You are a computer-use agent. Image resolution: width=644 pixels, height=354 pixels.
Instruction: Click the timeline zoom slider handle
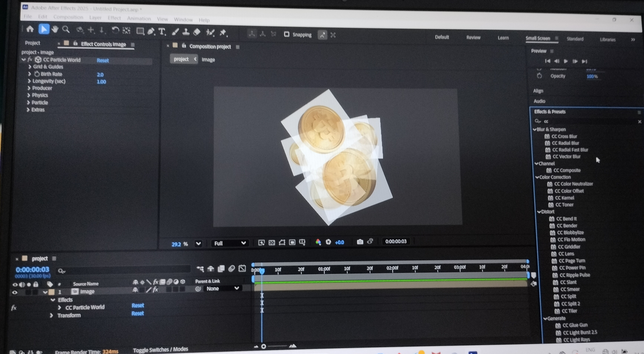click(x=264, y=346)
